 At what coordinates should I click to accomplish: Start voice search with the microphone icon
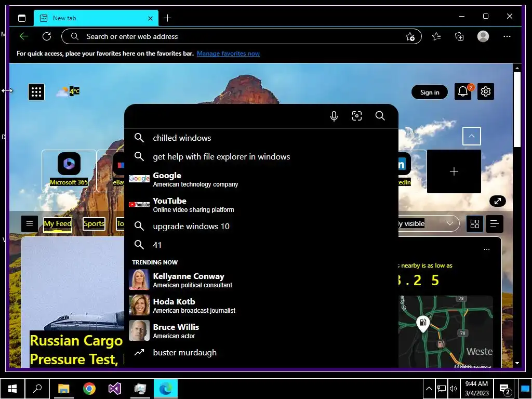click(x=334, y=116)
